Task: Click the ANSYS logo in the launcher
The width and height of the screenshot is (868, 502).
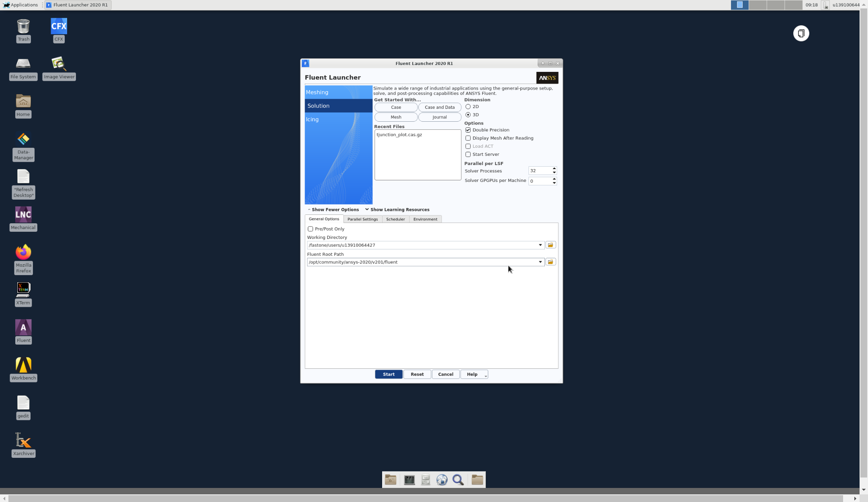Action: coord(547,78)
